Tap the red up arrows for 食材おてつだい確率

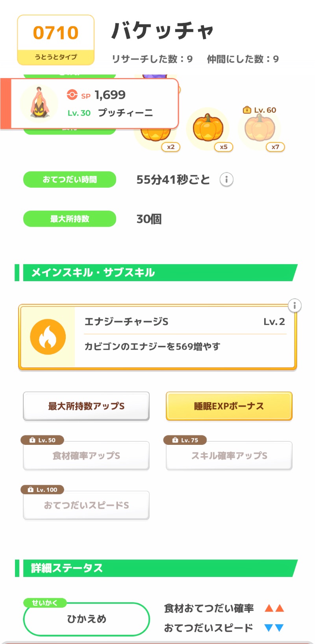point(274,608)
